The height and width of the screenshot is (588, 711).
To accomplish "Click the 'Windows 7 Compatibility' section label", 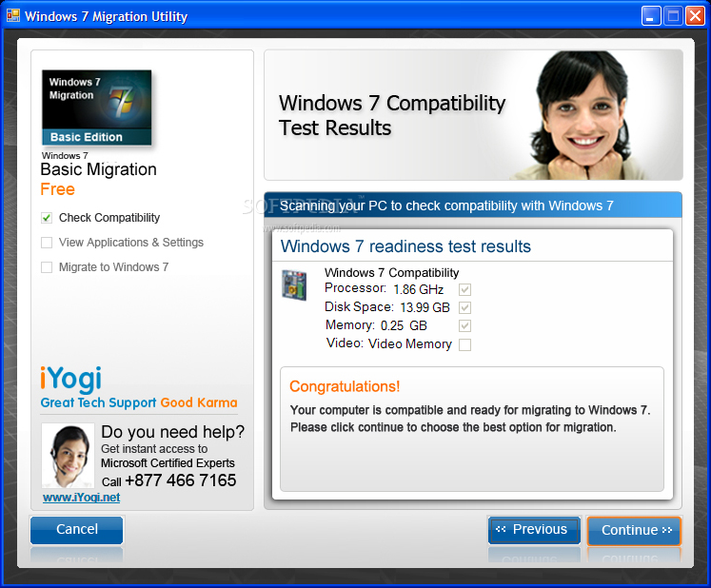I will (x=392, y=273).
